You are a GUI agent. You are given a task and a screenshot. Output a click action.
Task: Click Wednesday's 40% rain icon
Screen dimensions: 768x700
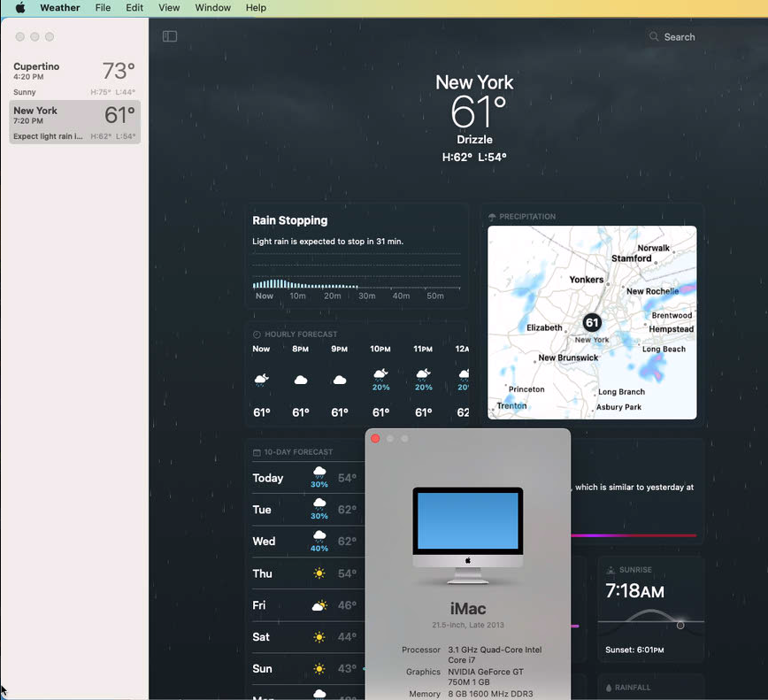(319, 541)
